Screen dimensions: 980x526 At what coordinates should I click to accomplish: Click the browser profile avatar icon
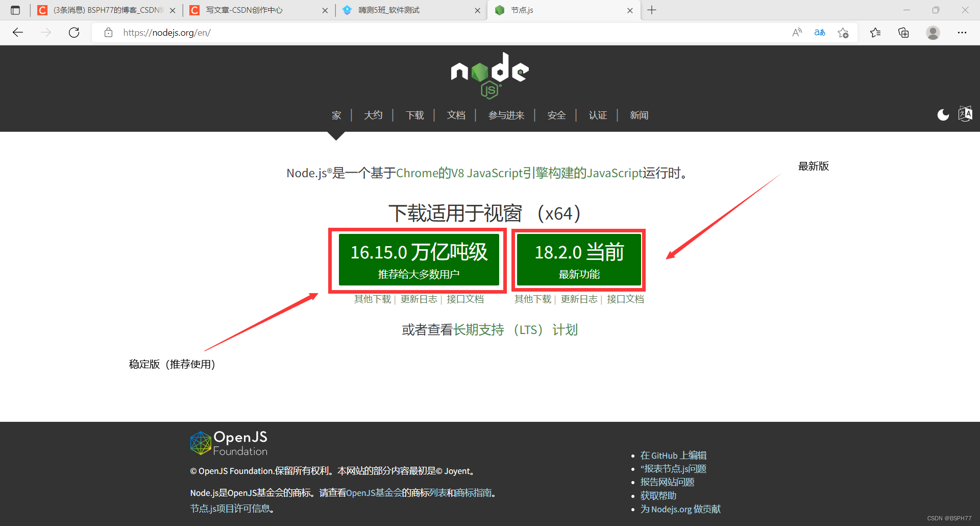pyautogui.click(x=933, y=32)
